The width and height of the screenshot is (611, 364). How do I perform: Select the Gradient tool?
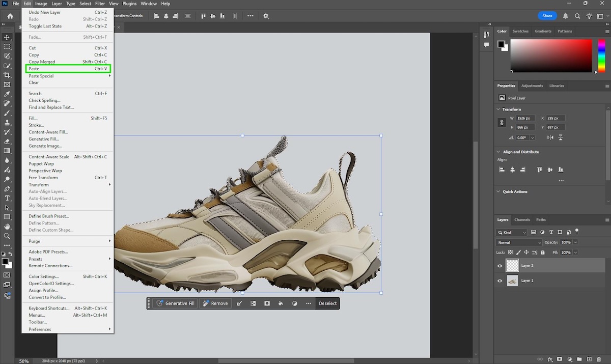click(x=7, y=151)
